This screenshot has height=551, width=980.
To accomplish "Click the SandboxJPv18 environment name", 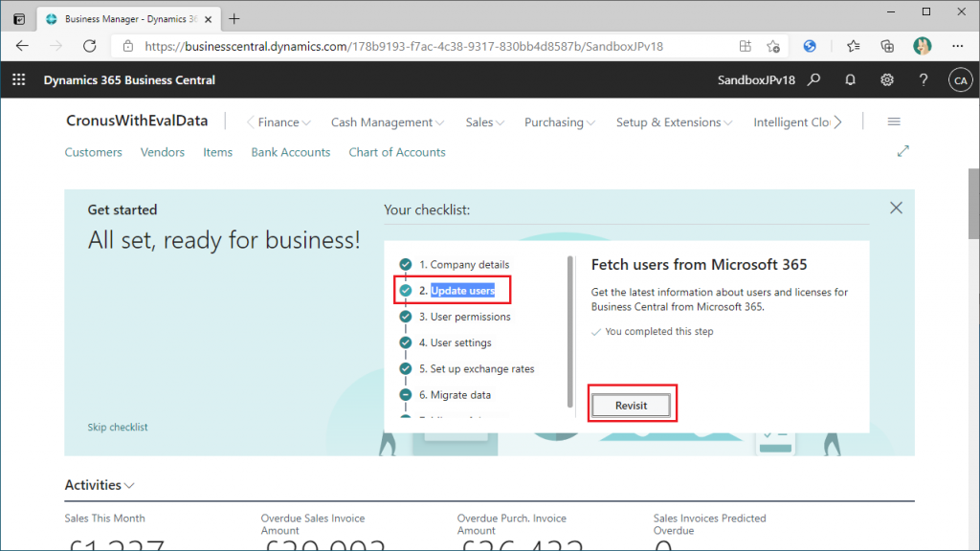I will (756, 80).
